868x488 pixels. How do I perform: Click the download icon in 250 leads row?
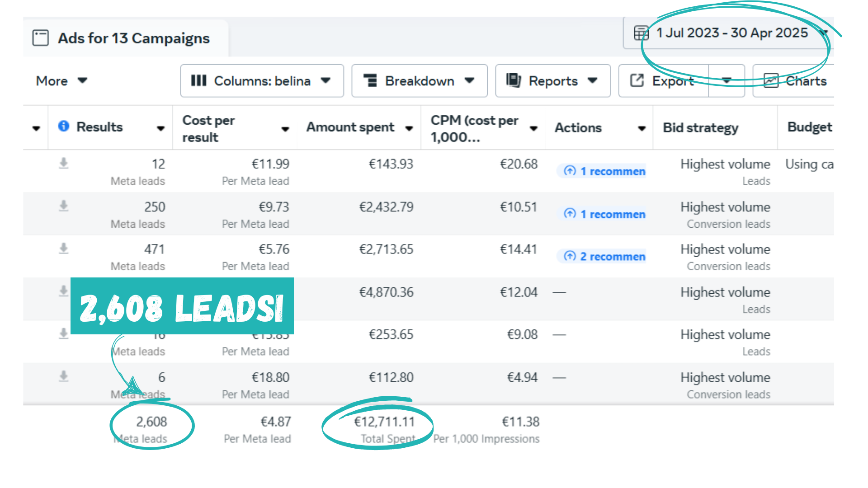(x=64, y=206)
